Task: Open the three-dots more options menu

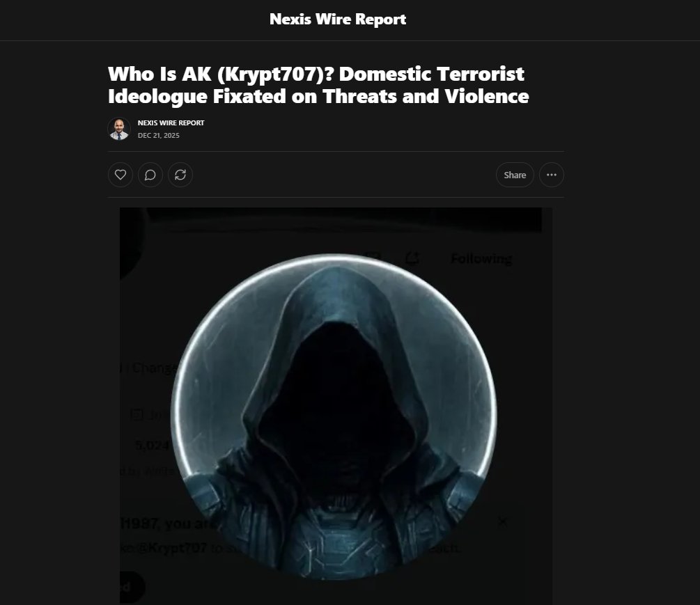Action: (552, 175)
